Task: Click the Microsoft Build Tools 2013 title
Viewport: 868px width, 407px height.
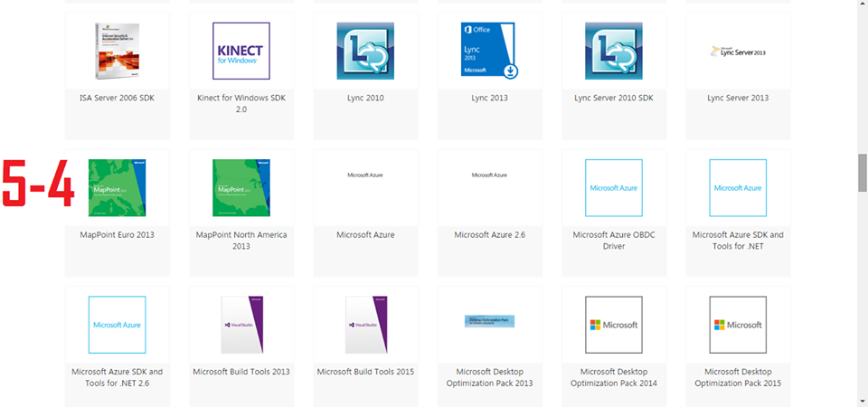Action: (x=241, y=372)
